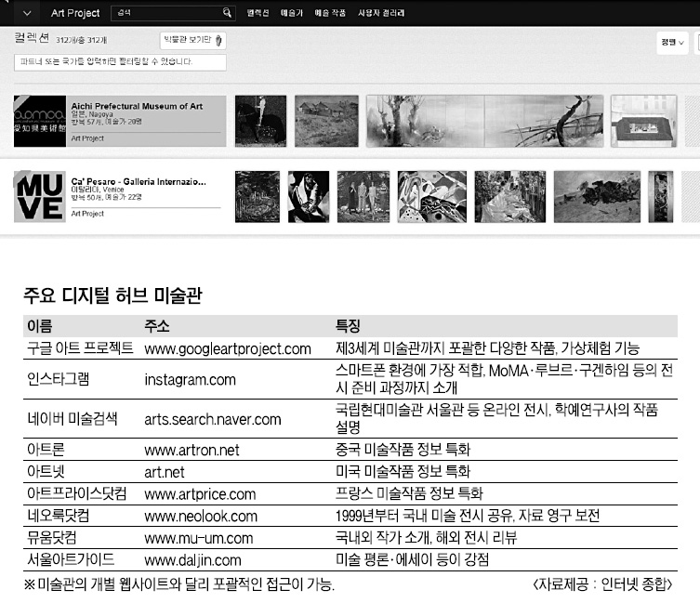Click the partner or country filter field
Image resolution: width=700 pixels, height=603 pixels.
120,62
